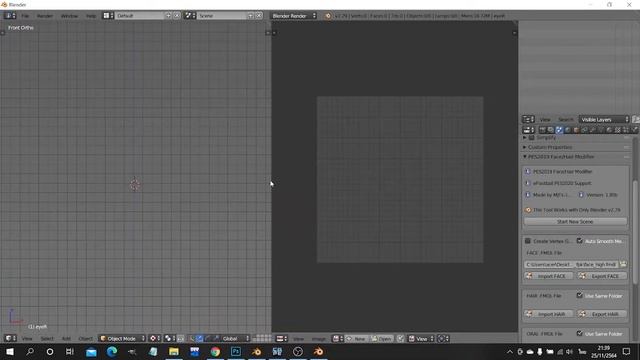The image size is (640, 360).
Task: Open the Render menu
Action: pos(45,16)
